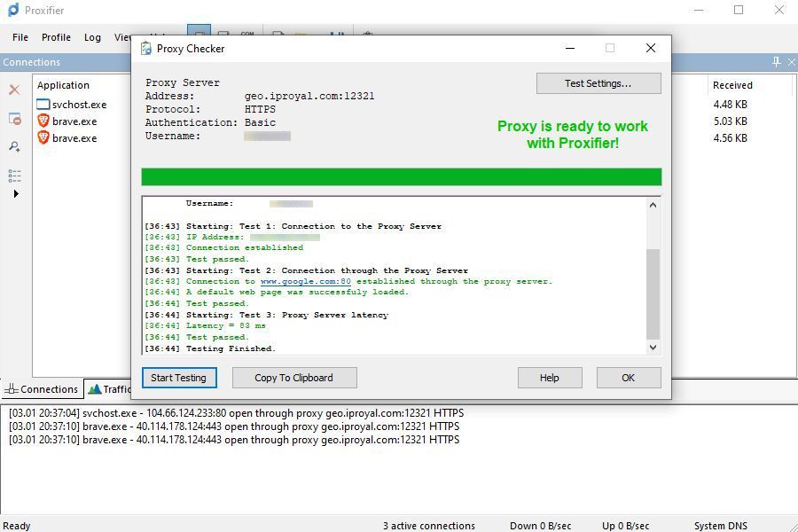Click the Proxifier logo in main title bar
Viewport: 798px width, 532px height.
[13, 10]
